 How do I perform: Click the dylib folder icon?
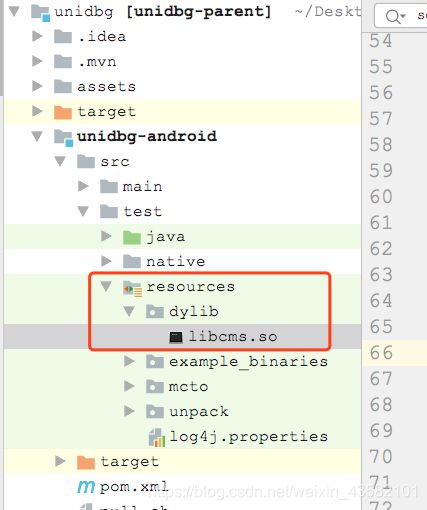(155, 312)
